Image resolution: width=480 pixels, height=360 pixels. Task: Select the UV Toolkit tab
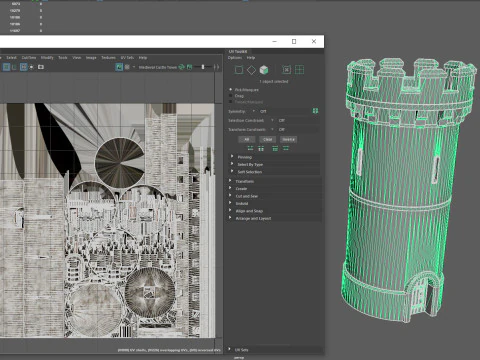[x=238, y=52]
